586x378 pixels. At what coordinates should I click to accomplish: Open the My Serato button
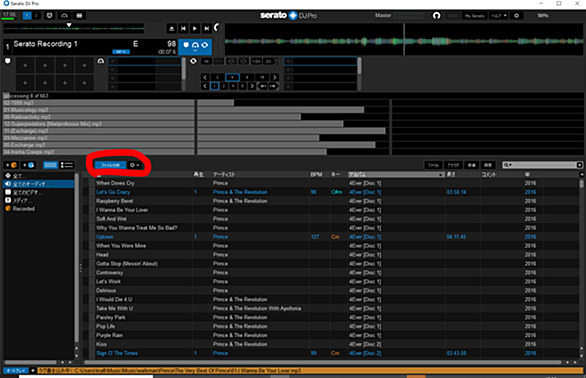475,16
